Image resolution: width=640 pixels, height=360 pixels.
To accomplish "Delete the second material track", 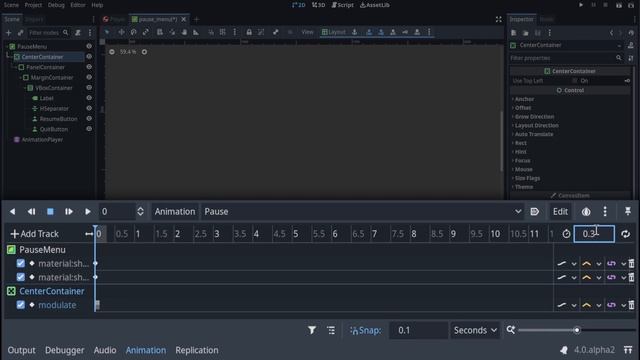I will tap(631, 277).
